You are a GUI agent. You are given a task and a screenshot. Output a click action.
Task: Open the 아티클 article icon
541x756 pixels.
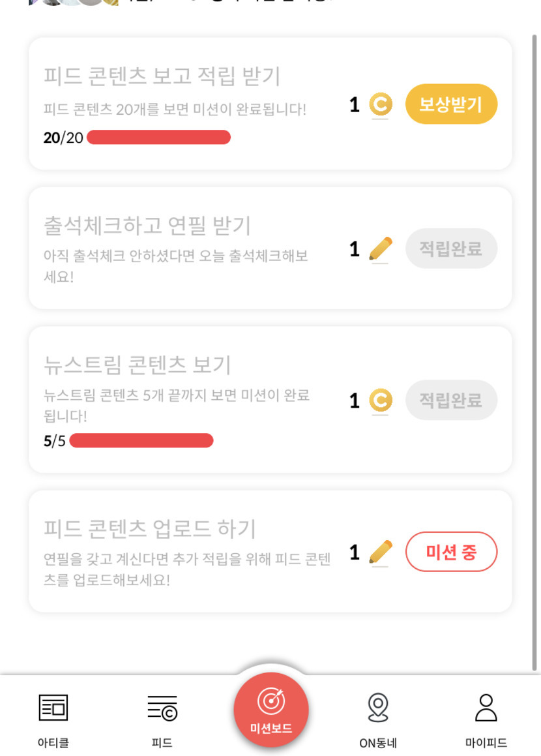pyautogui.click(x=53, y=708)
